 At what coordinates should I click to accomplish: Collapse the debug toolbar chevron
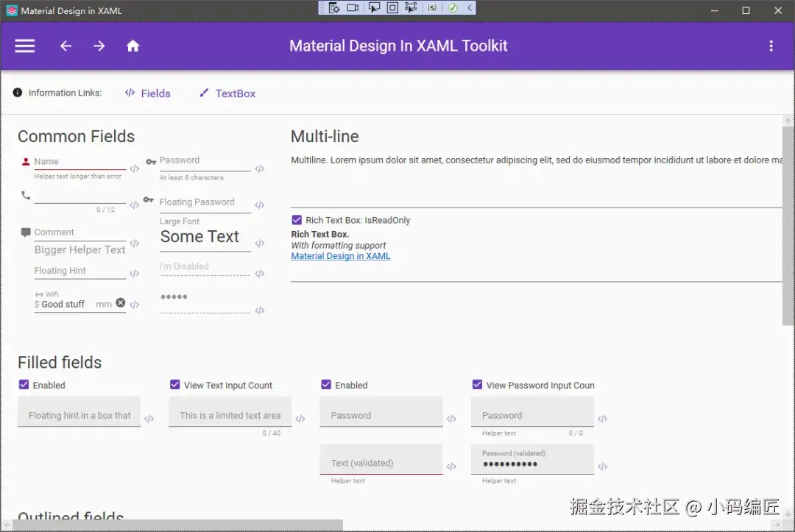(x=470, y=7)
